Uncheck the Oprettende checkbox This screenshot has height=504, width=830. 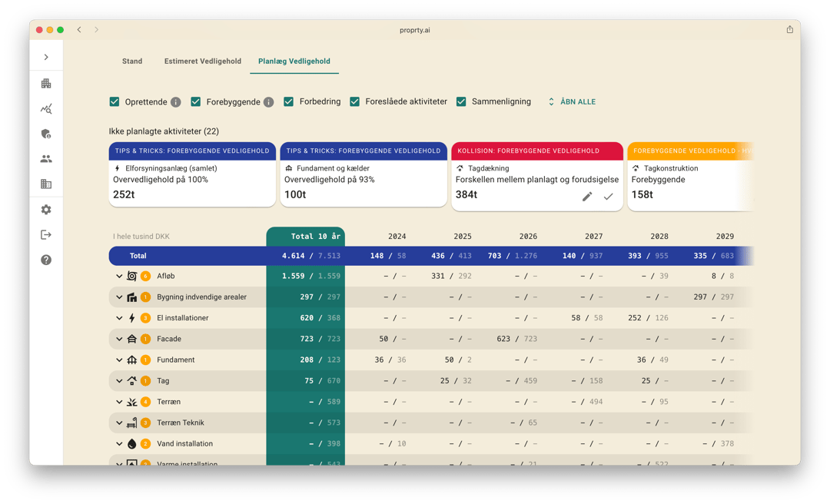click(x=115, y=101)
